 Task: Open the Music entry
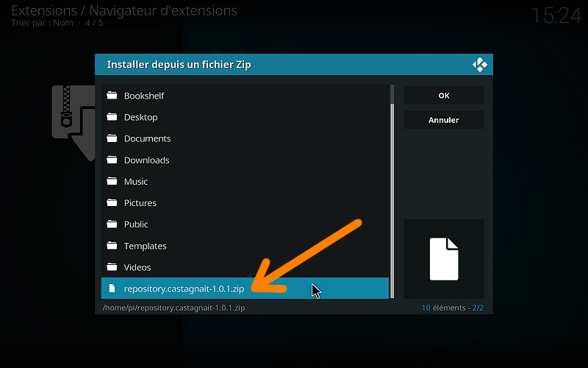[245, 181]
